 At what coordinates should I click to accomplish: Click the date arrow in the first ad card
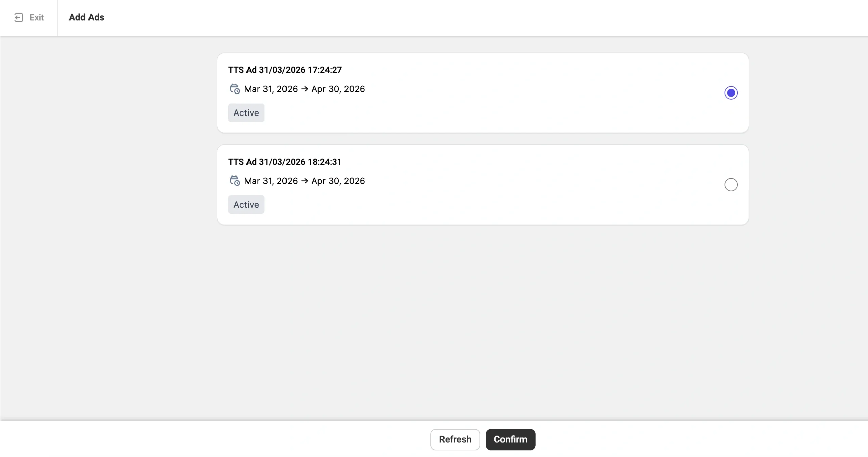(x=304, y=89)
